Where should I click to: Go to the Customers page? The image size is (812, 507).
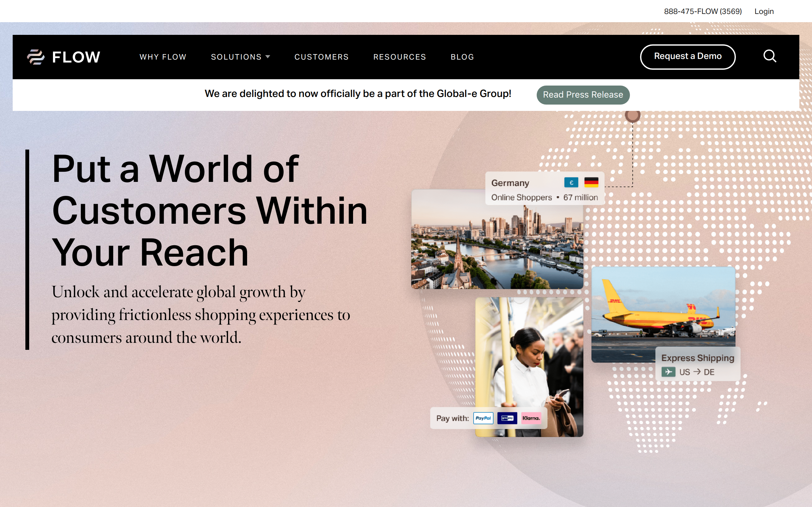pyautogui.click(x=321, y=57)
